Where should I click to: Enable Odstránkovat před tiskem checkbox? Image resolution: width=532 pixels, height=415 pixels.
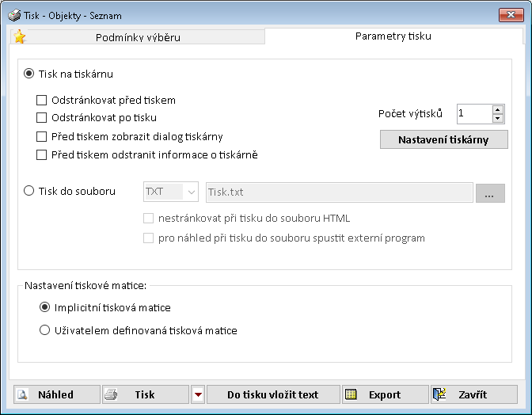pos(42,101)
